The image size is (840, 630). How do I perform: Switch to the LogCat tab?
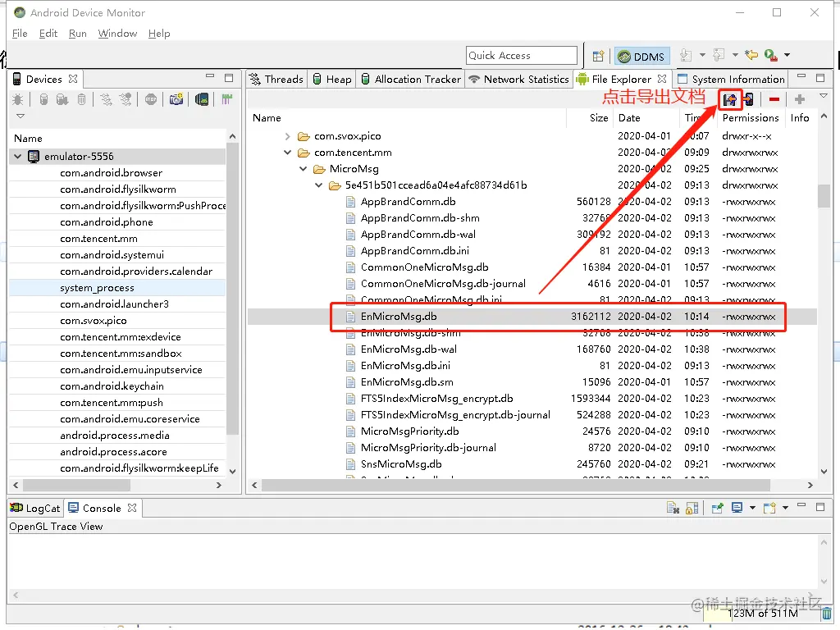(36, 508)
